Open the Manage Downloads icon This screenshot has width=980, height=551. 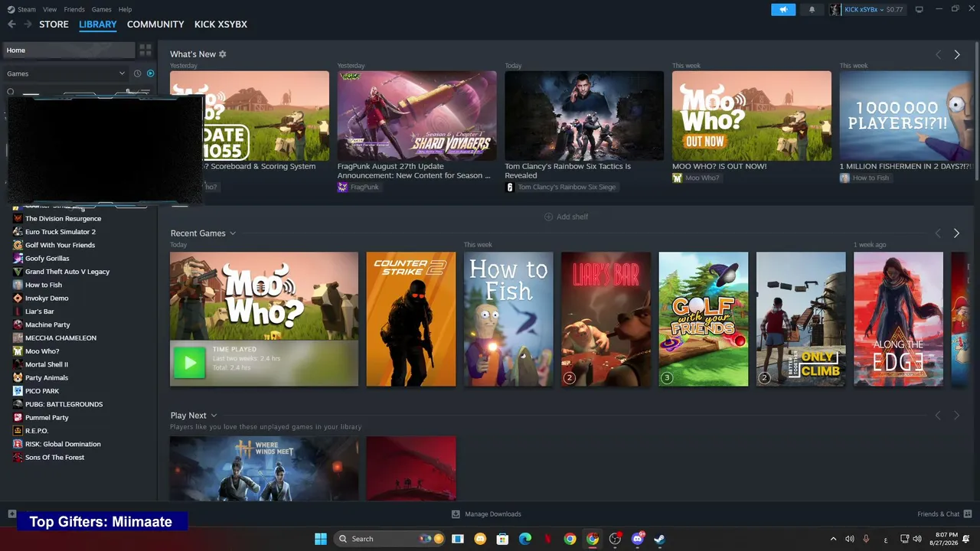(456, 514)
